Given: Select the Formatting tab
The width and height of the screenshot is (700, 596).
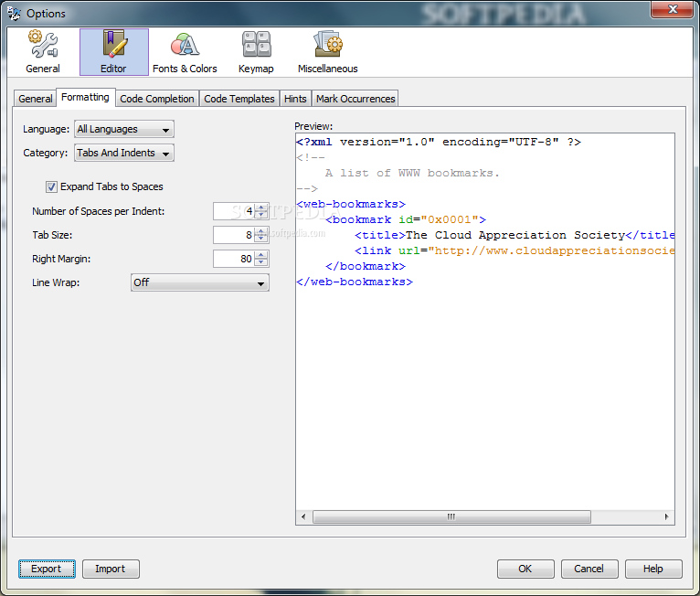Looking at the screenshot, I should click(x=85, y=97).
